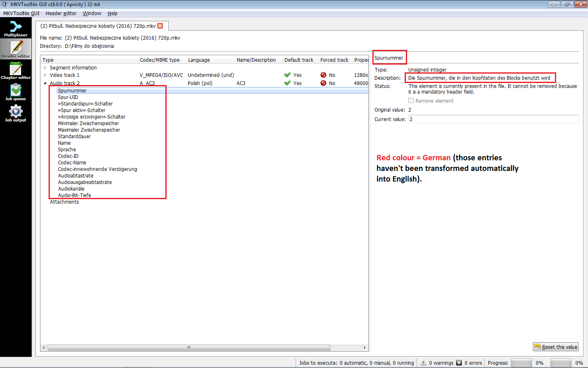Open the Help menu
Image resolution: width=588 pixels, height=368 pixels.
[113, 13]
